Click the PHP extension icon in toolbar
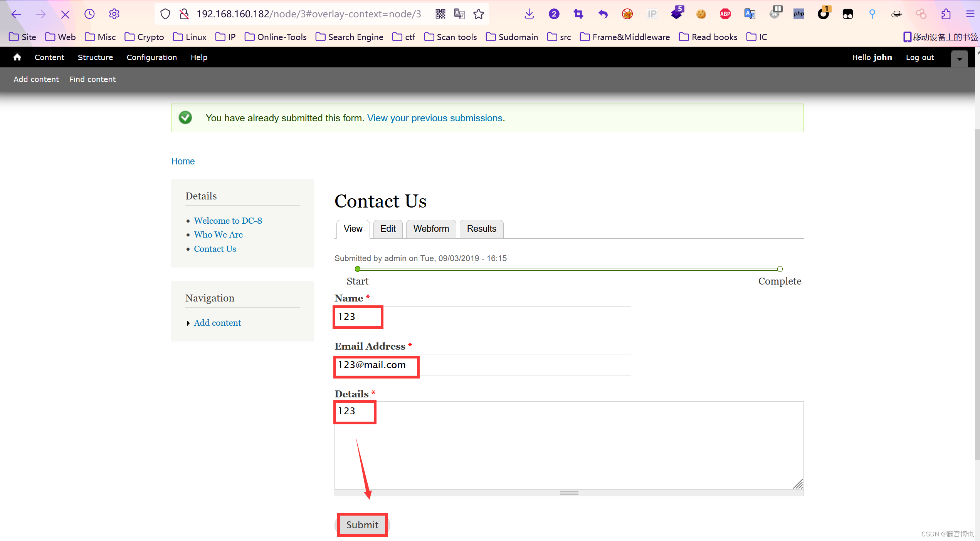 [x=798, y=13]
